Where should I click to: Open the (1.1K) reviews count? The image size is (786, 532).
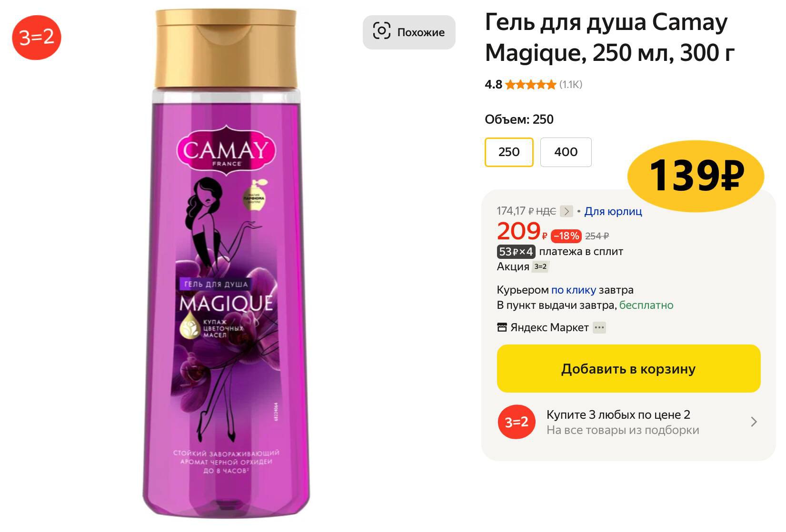[x=571, y=85]
